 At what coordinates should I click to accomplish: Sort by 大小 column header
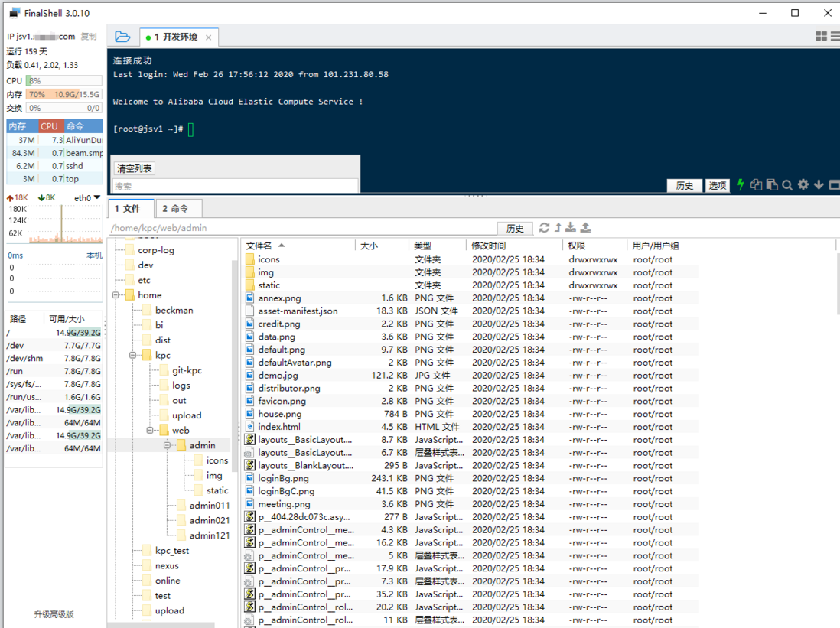click(382, 246)
